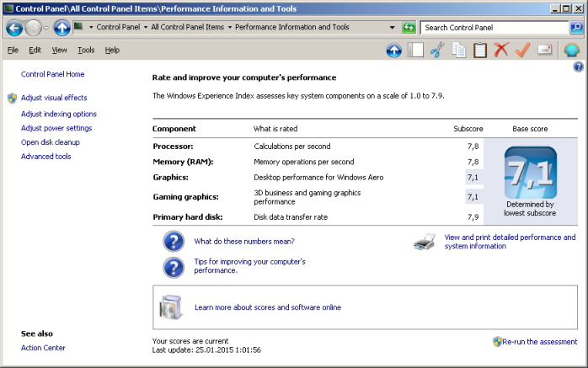Click the search magnifier button
The height and width of the screenshot is (368, 588).
(x=576, y=27)
